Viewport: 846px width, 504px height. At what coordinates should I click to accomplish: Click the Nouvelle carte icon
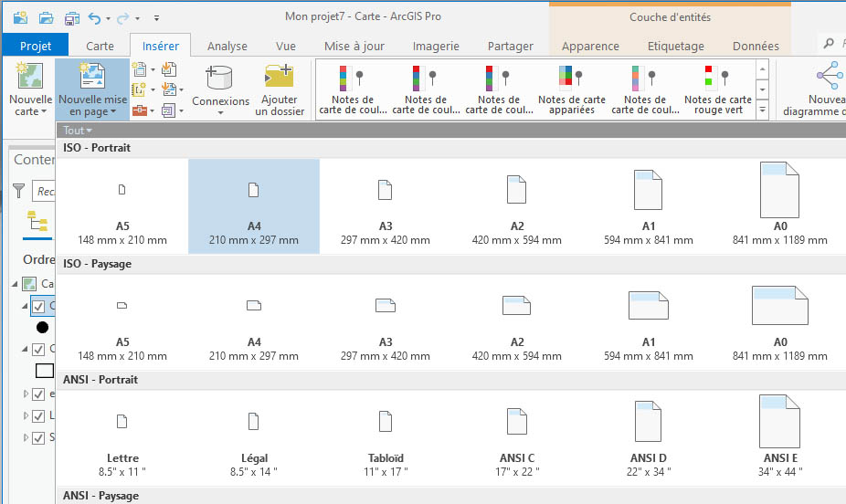tap(30, 78)
